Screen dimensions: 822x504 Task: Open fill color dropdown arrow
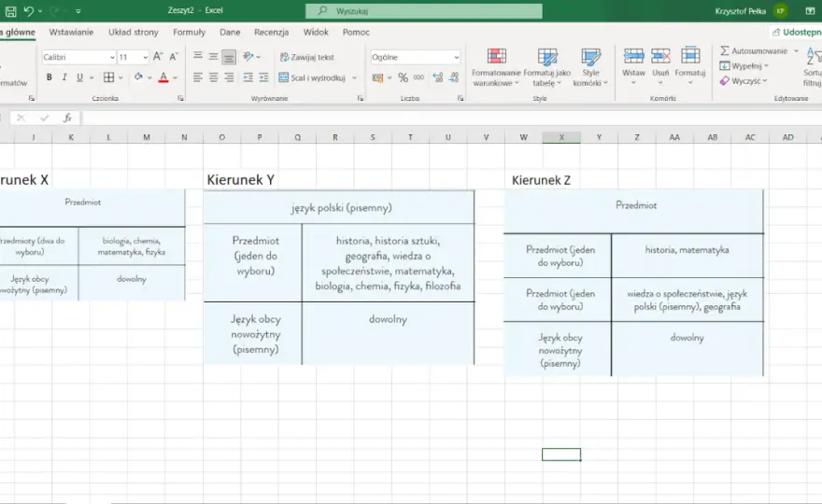(149, 78)
